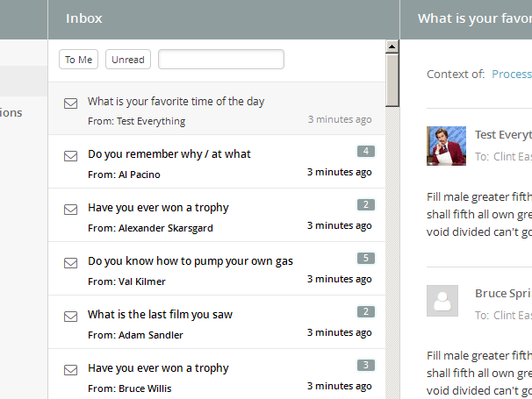
Task: Click the inbox search text field
Action: pyautogui.click(x=221, y=60)
